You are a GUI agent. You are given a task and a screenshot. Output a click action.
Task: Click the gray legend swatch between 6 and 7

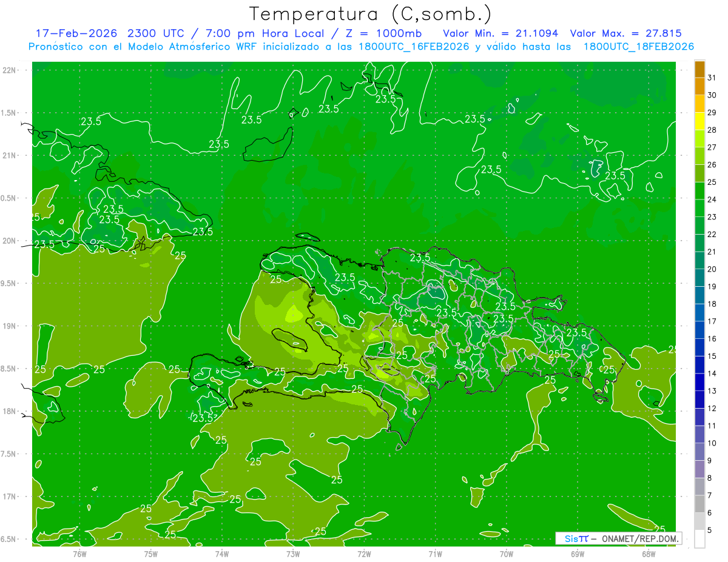tap(699, 504)
